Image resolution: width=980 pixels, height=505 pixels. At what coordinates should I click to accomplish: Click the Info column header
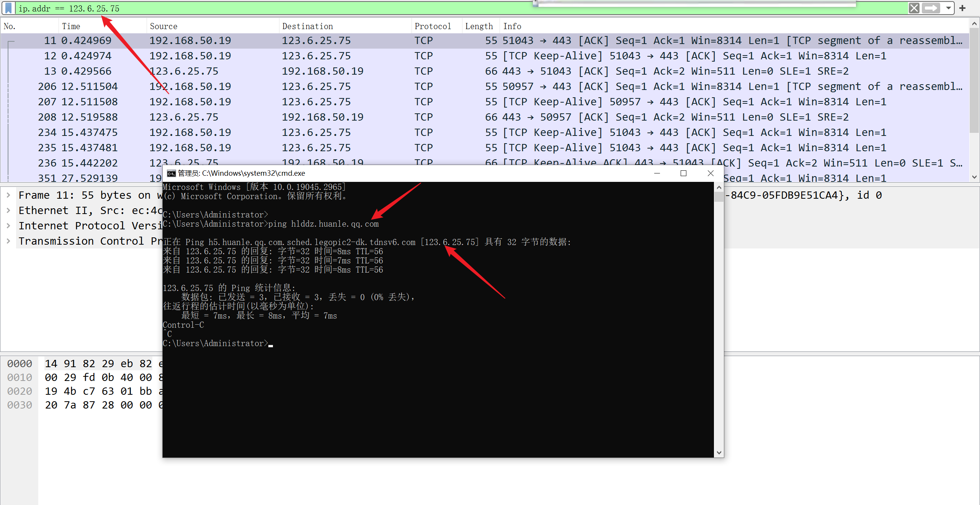coord(512,26)
